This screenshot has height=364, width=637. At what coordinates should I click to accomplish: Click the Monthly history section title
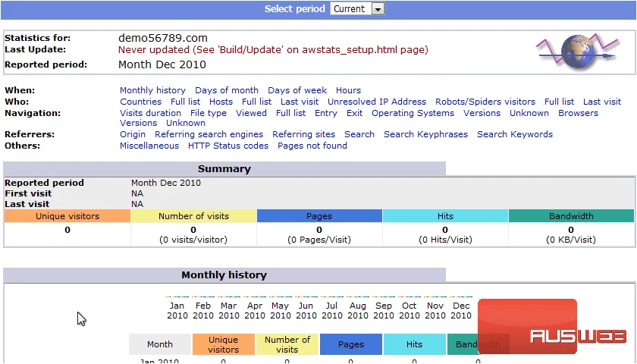224,275
